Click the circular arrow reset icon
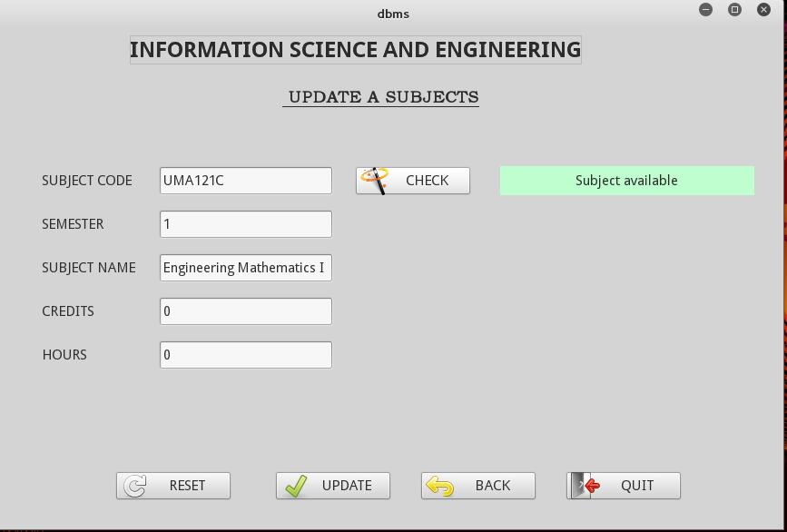Image resolution: width=787 pixels, height=532 pixels. [135, 486]
